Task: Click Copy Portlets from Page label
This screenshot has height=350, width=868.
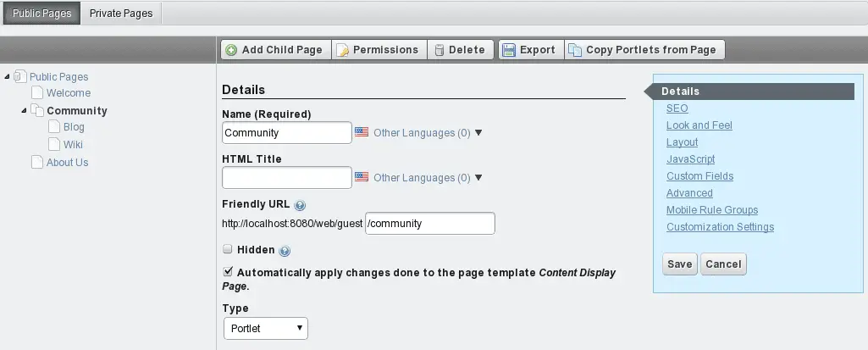Action: [651, 50]
